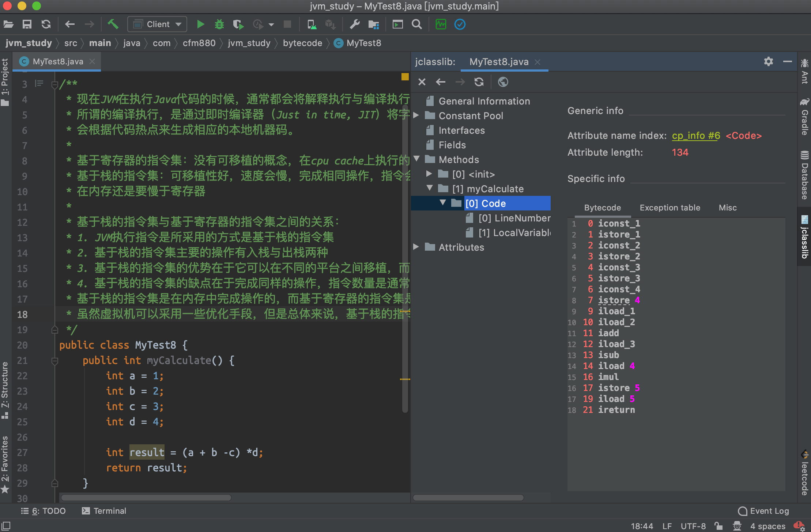
Task: Expand the Constant Pool tree node
Action: click(416, 115)
